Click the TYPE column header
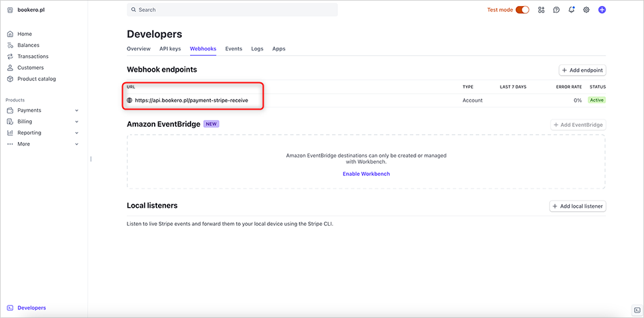Screen dimensions: 644x318 coord(468,87)
